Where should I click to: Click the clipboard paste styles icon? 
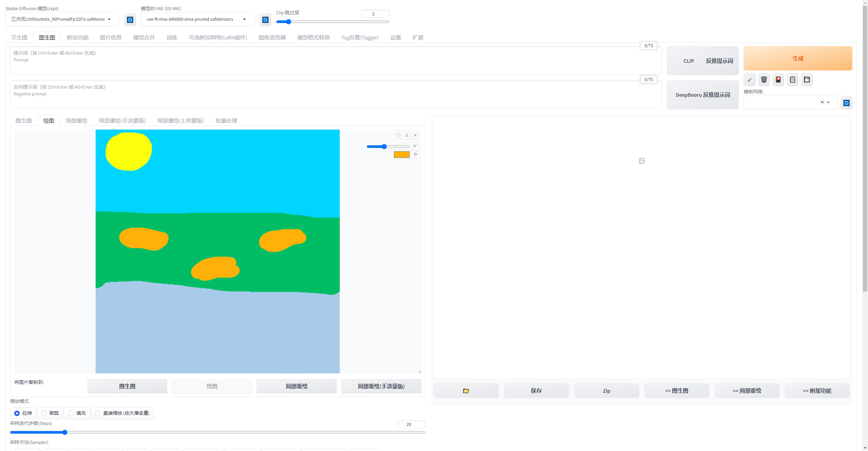(792, 80)
